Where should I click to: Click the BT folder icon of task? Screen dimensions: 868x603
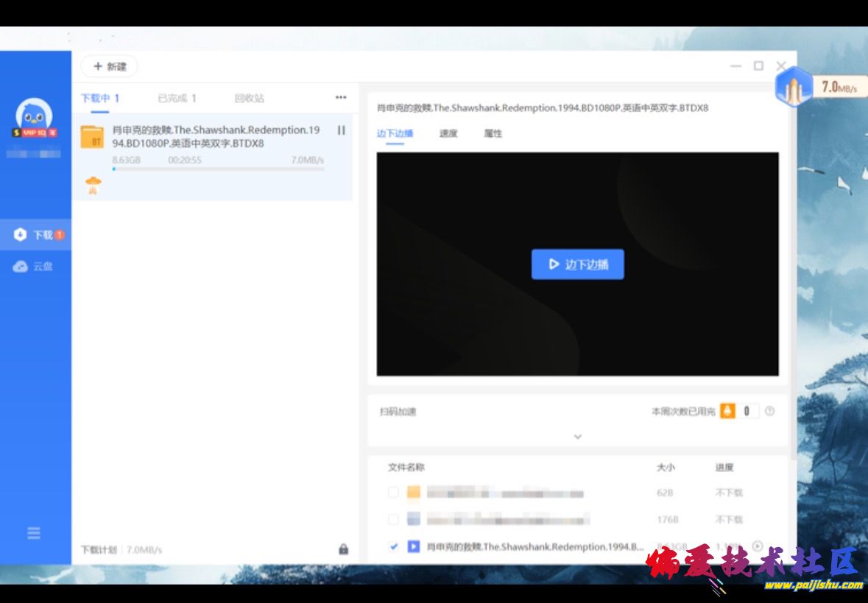(92, 137)
